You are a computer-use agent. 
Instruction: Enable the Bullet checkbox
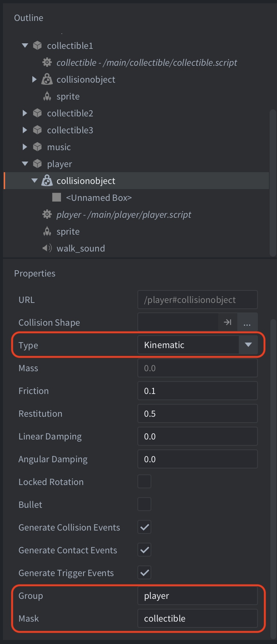point(144,504)
